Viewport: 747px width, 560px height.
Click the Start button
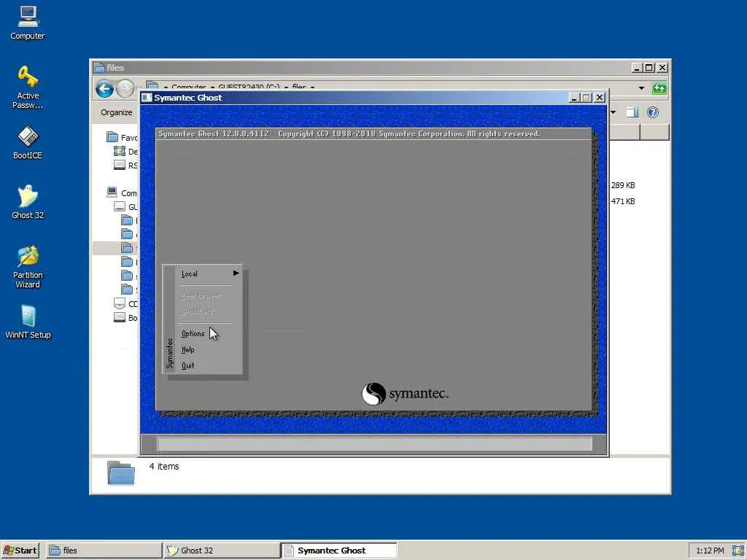[20, 551]
